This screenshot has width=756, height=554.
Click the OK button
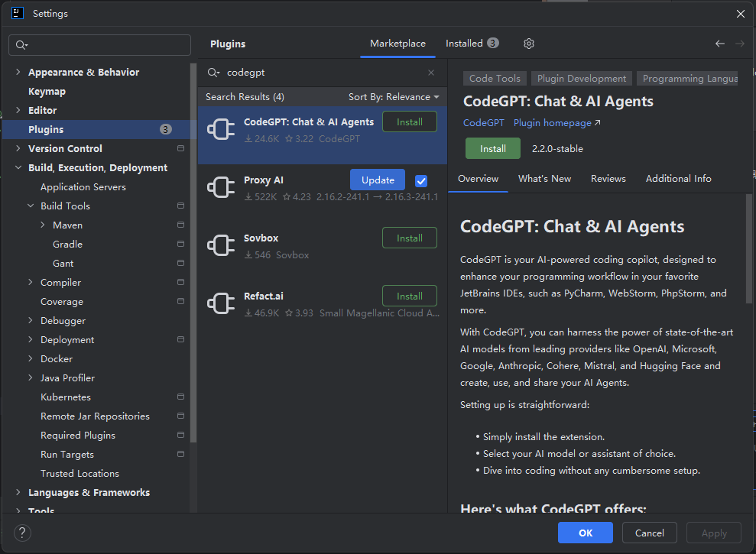(x=586, y=533)
